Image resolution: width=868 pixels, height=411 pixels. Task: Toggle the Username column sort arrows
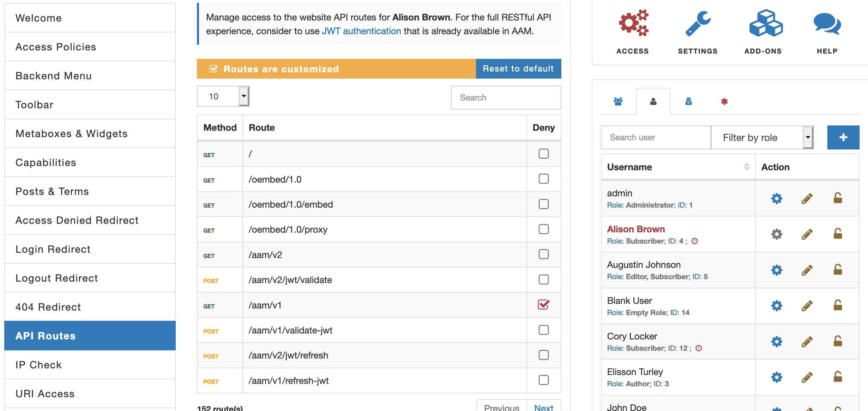click(746, 167)
